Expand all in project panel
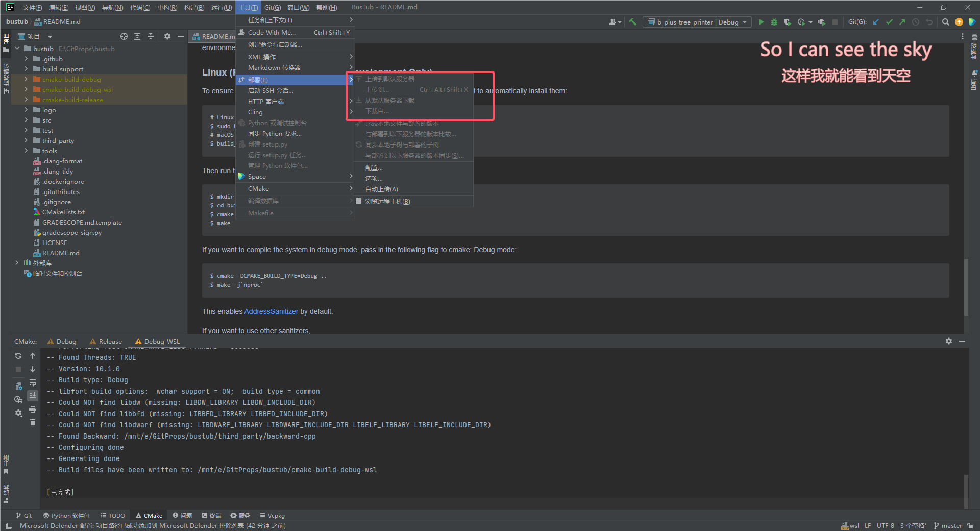The height and width of the screenshot is (531, 980). click(x=137, y=36)
